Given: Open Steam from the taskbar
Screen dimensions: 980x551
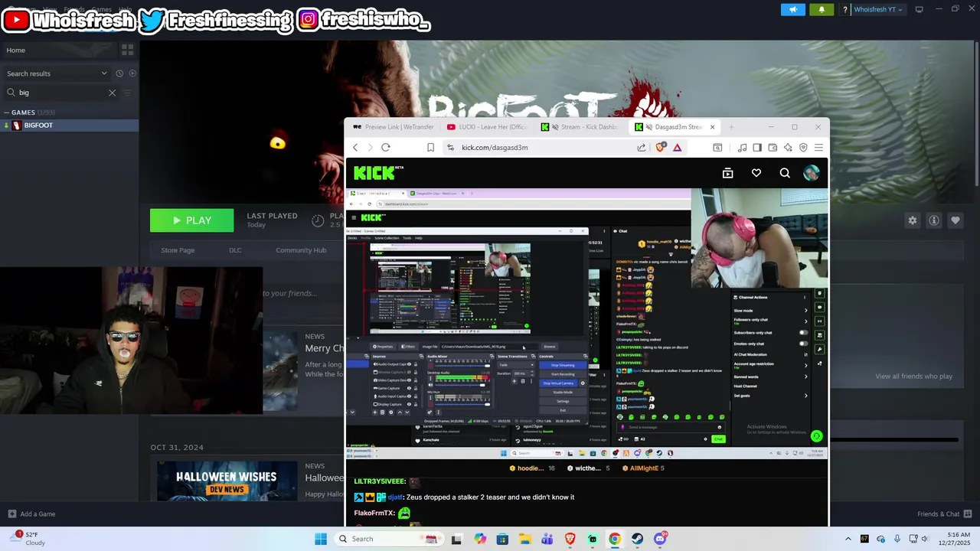Looking at the screenshot, I should [637, 539].
